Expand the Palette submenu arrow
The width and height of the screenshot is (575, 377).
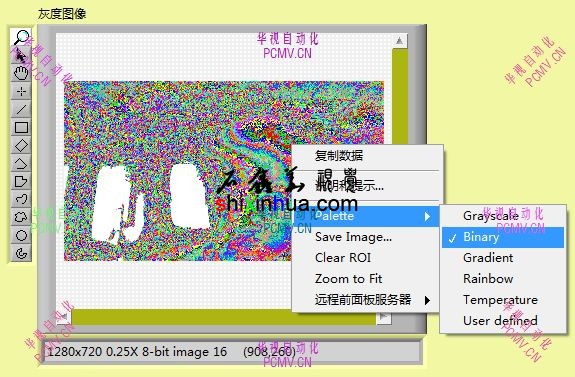[427, 216]
